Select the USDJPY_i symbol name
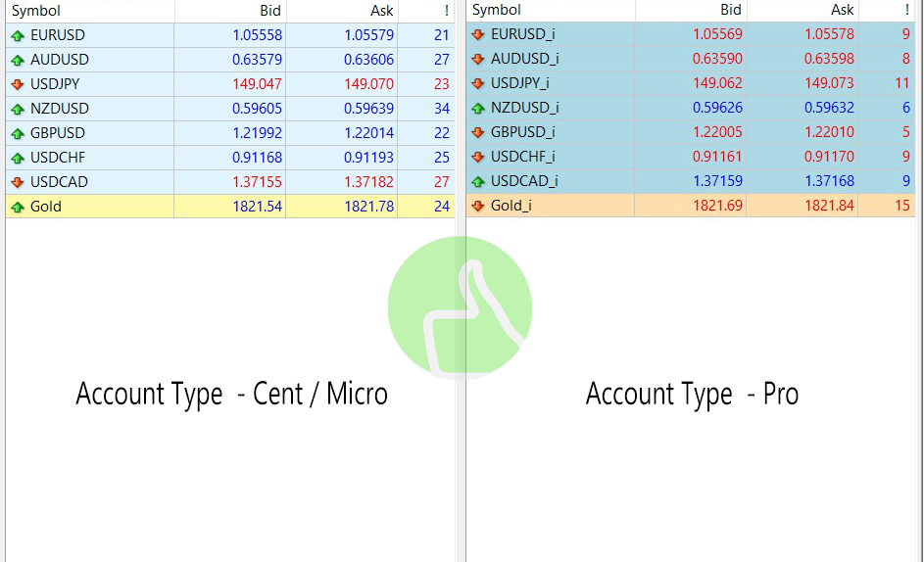This screenshot has height=562, width=924. click(x=520, y=83)
